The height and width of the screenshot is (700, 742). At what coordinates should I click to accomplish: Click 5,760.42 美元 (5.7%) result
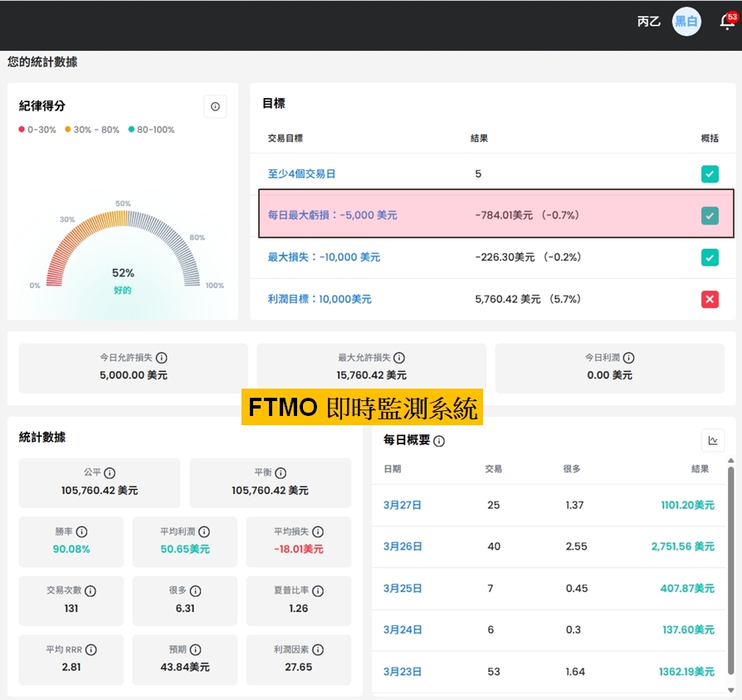point(528,299)
